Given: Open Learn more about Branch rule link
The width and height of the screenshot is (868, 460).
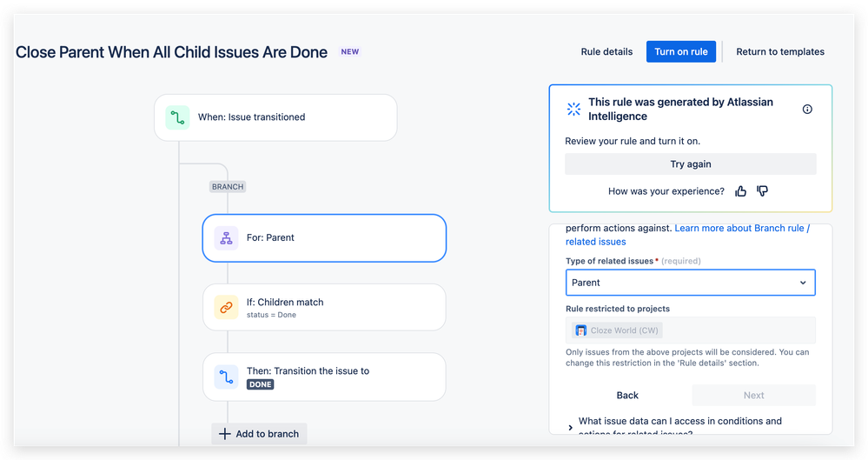Looking at the screenshot, I should [x=687, y=235].
